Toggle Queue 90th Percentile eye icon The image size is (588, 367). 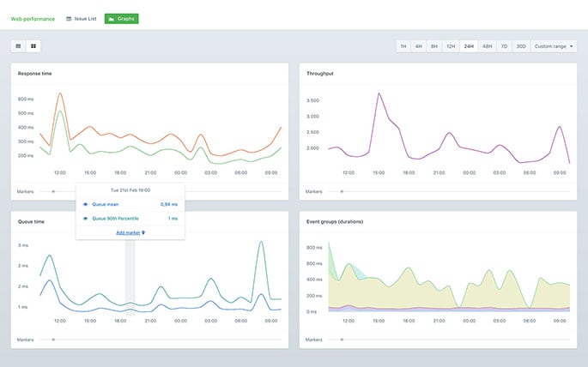click(x=85, y=219)
